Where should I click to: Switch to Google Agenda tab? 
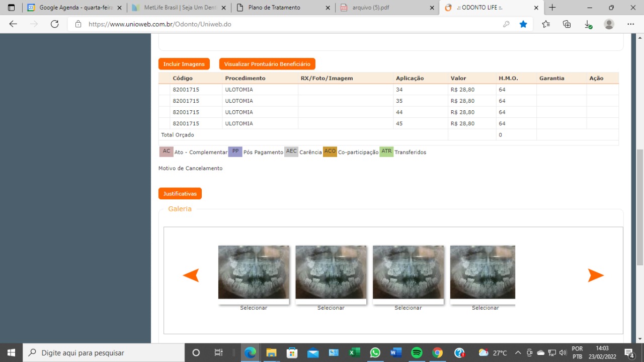[x=74, y=8]
